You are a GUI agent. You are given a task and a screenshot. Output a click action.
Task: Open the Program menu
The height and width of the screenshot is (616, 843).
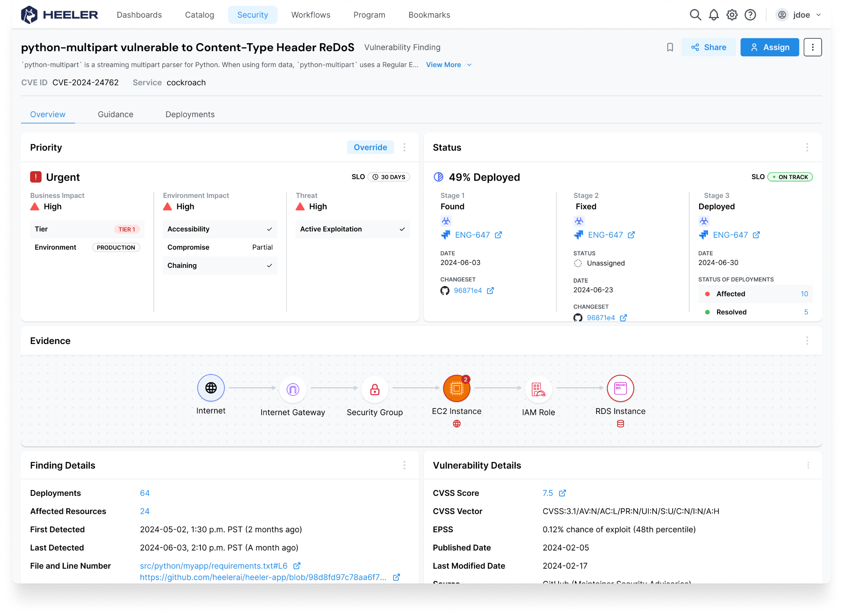pyautogui.click(x=369, y=15)
